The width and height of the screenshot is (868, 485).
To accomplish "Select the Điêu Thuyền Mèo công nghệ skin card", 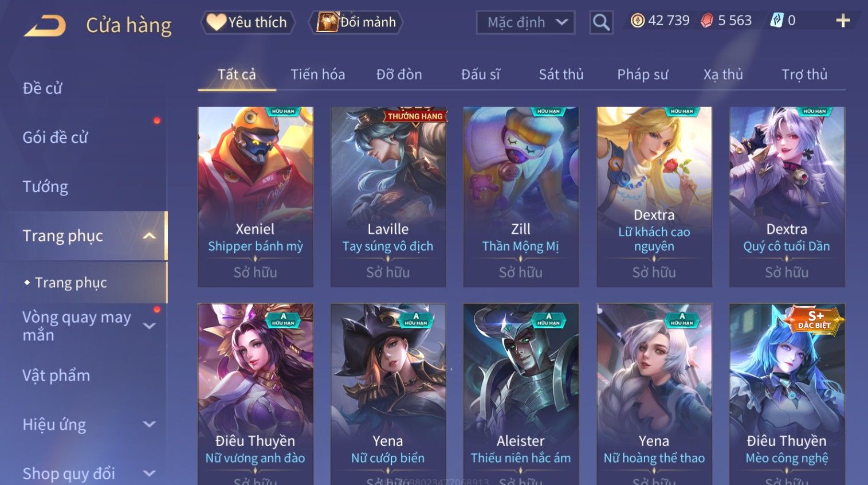I will (x=787, y=394).
